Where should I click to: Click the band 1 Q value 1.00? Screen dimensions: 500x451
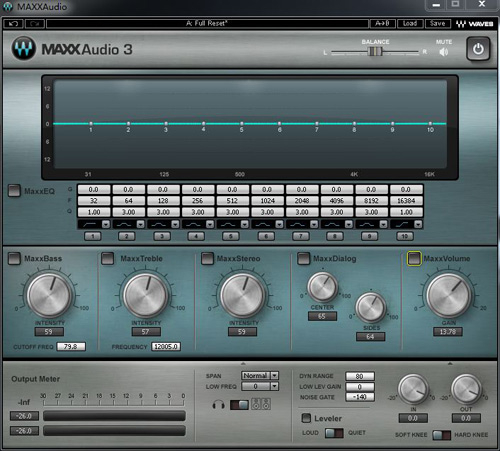[x=94, y=212]
